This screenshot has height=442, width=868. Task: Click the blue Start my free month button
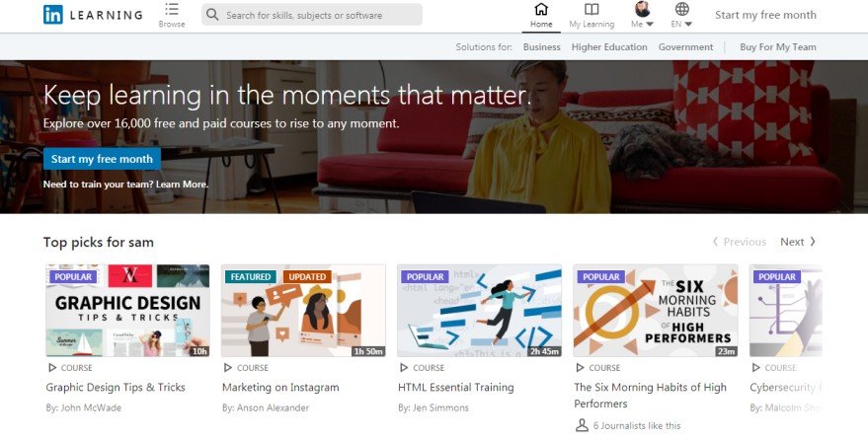point(102,159)
